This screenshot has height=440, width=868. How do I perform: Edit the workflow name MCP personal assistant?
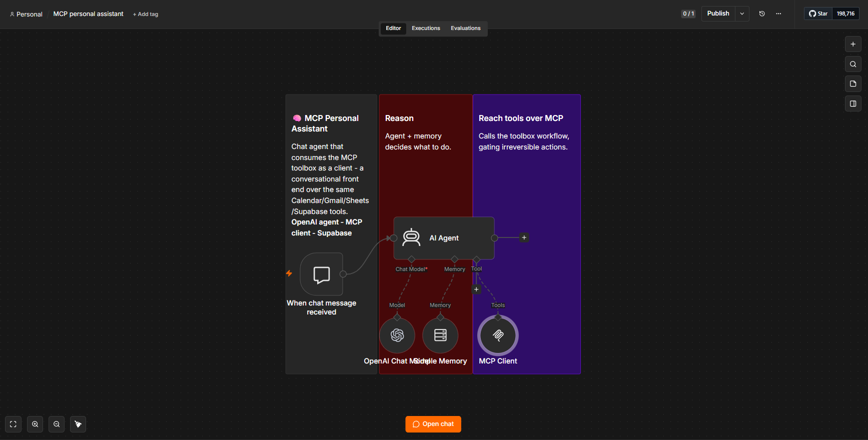pos(89,14)
